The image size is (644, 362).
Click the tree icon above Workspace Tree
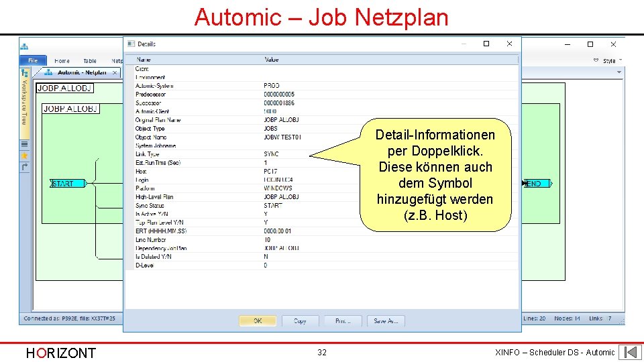(x=25, y=73)
